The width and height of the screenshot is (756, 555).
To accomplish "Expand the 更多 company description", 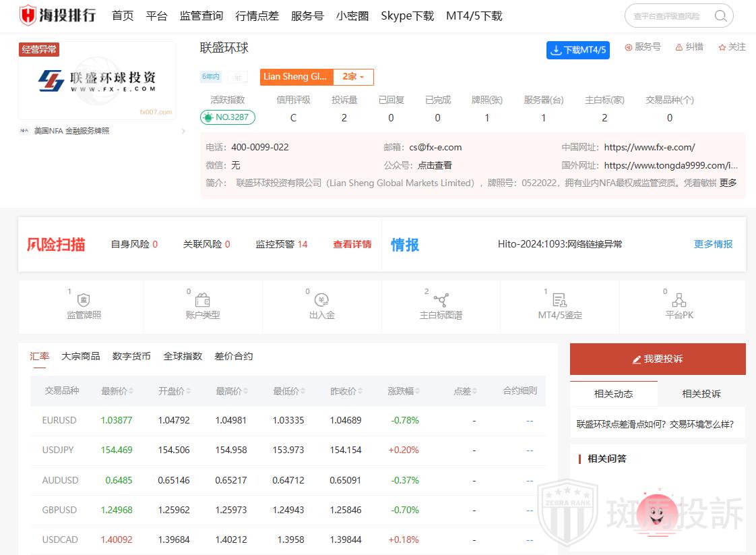I will [x=728, y=183].
